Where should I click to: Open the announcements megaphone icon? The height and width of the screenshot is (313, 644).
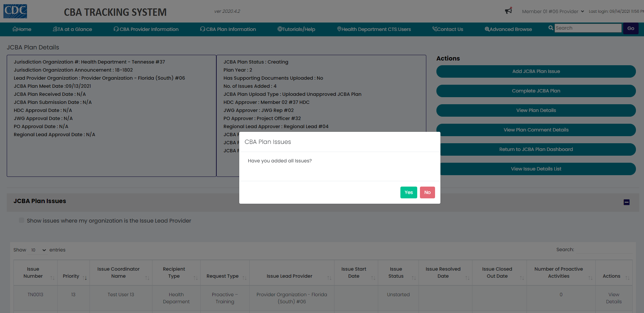508,11
